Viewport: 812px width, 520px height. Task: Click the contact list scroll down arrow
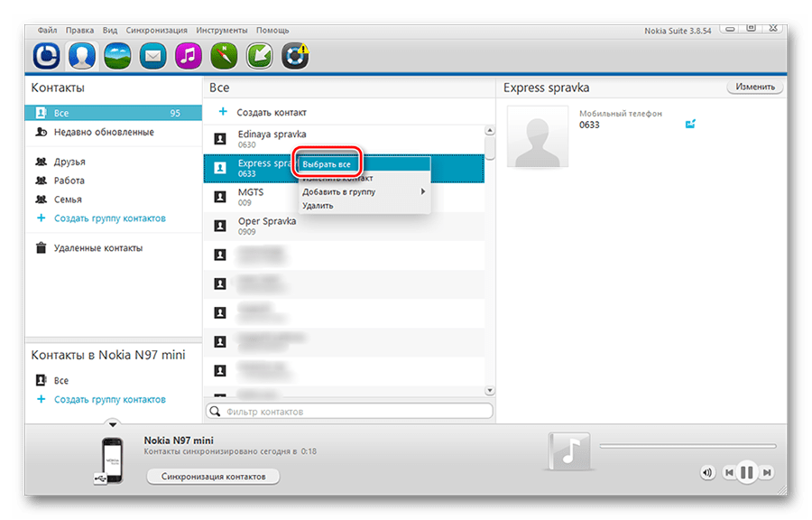tap(489, 391)
